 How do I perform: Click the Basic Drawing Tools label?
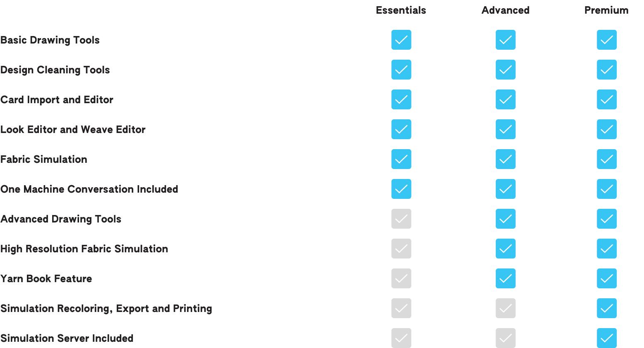50,40
